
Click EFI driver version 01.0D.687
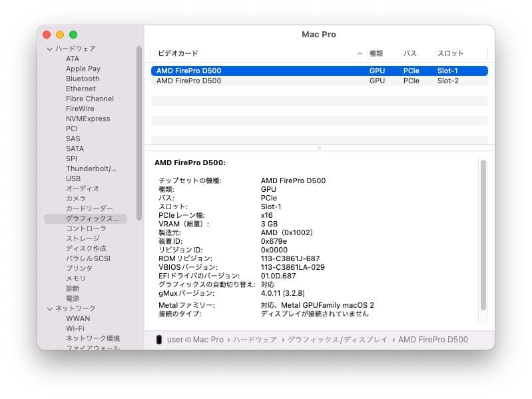tap(278, 276)
